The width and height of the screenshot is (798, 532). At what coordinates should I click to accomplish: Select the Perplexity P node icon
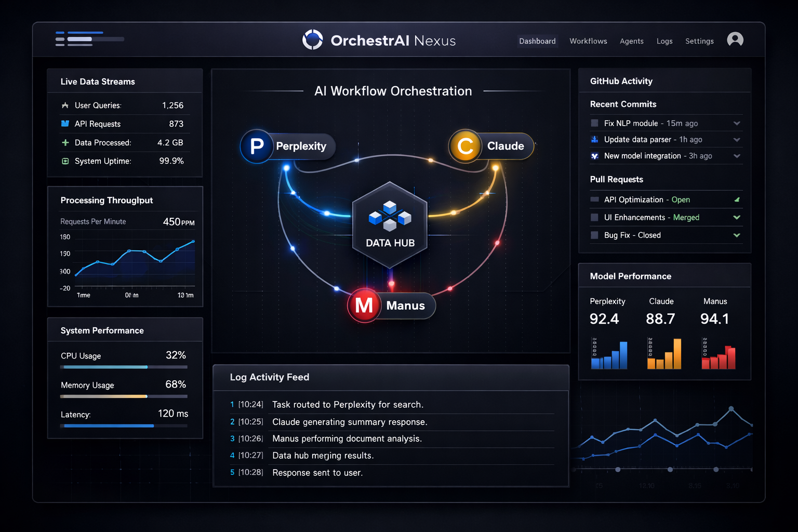point(257,147)
